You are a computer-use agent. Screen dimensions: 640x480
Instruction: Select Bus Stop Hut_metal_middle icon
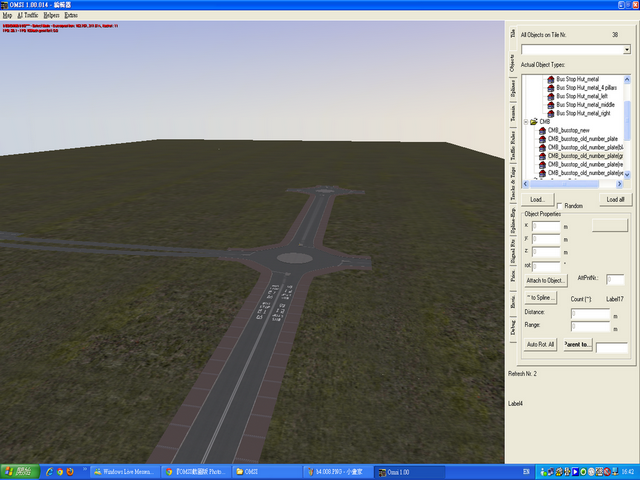tap(551, 105)
